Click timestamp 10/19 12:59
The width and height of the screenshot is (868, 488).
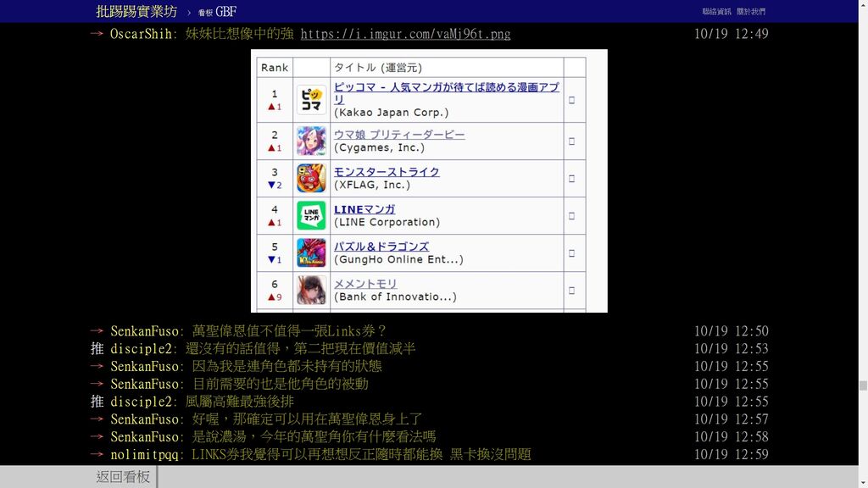[x=732, y=455]
